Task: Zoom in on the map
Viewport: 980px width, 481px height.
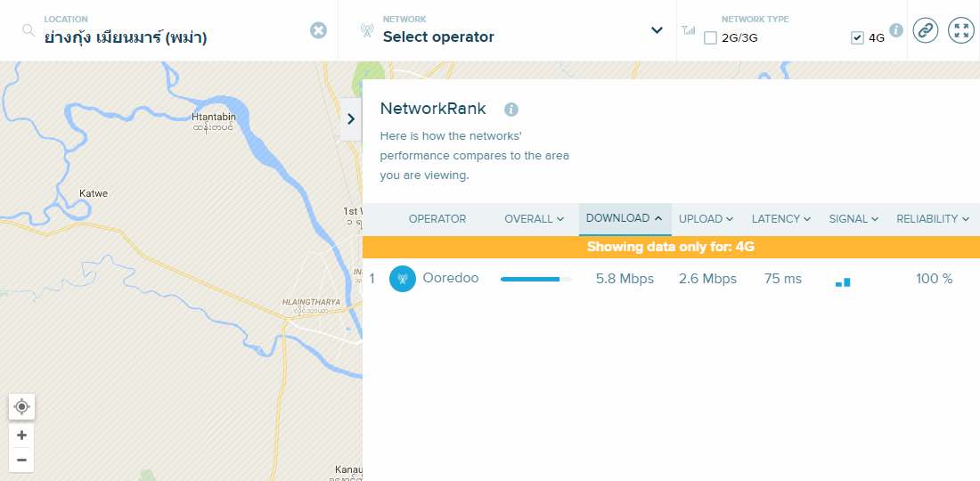Action: tap(22, 435)
